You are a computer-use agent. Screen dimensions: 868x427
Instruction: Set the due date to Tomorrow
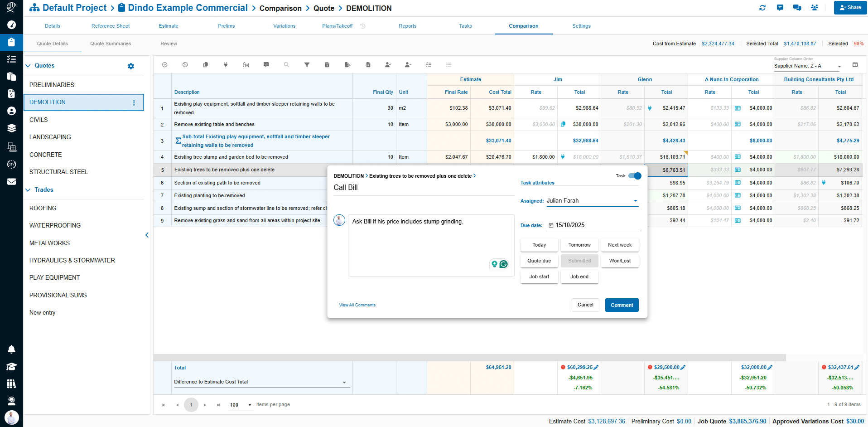click(x=579, y=245)
